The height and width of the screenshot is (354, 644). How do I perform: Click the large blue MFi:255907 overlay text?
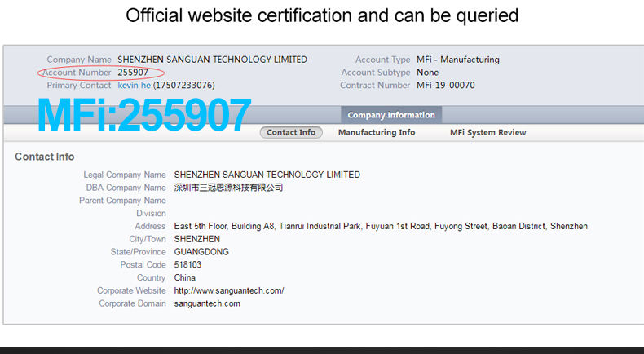pyautogui.click(x=144, y=115)
